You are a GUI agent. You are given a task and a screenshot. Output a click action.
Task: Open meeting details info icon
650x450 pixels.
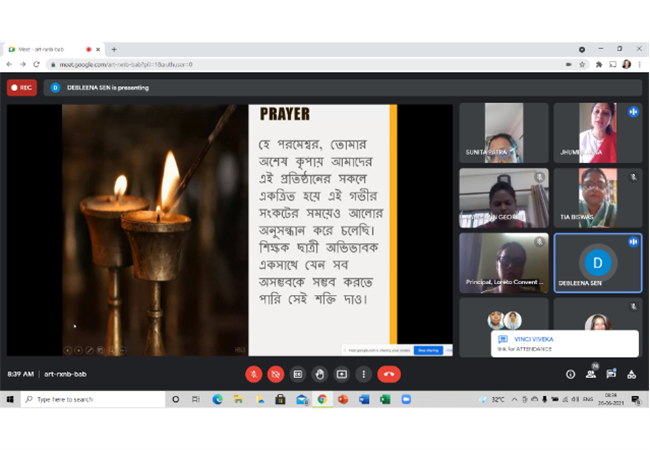click(570, 375)
